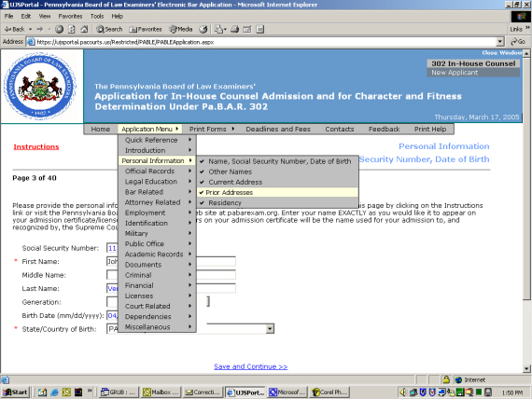Click the page icon in the address bar
Screen dimensions: 532x399
[31, 42]
